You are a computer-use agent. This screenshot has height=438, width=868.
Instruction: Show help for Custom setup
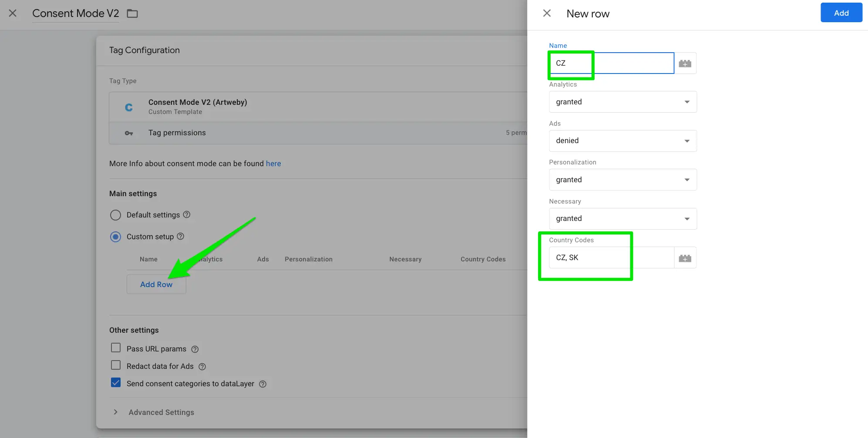[x=181, y=236]
